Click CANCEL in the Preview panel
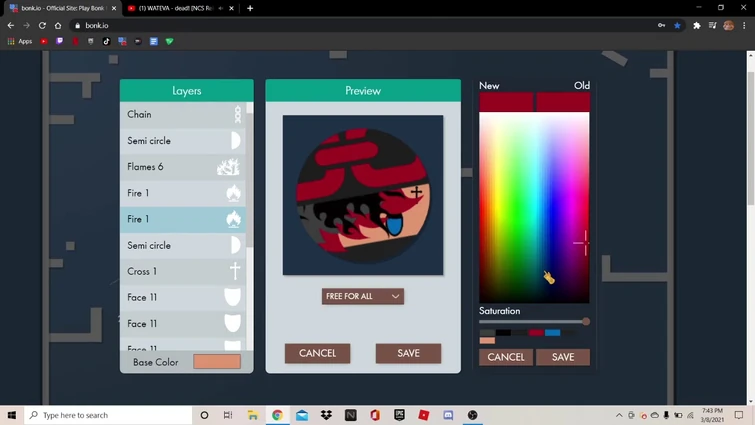The image size is (755, 425). [317, 353]
